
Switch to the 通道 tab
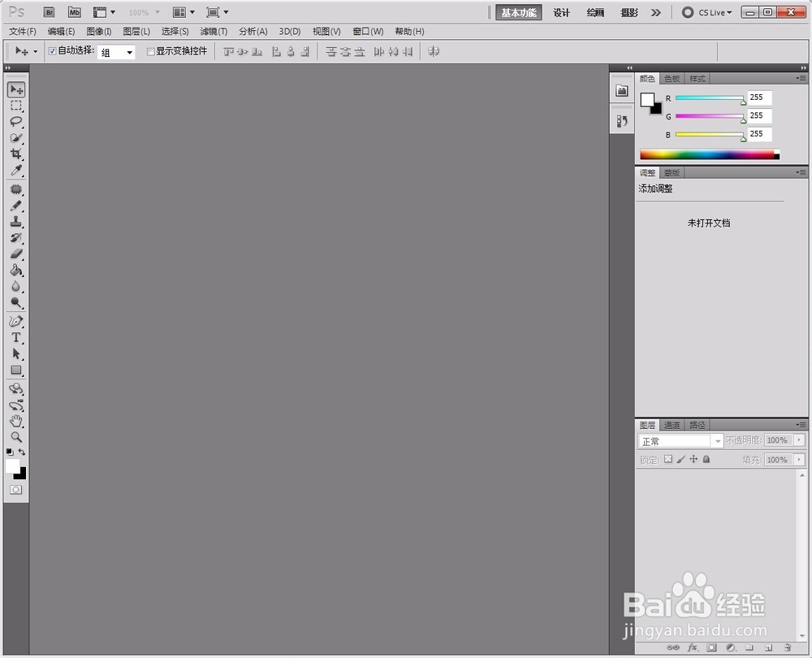pyautogui.click(x=672, y=425)
